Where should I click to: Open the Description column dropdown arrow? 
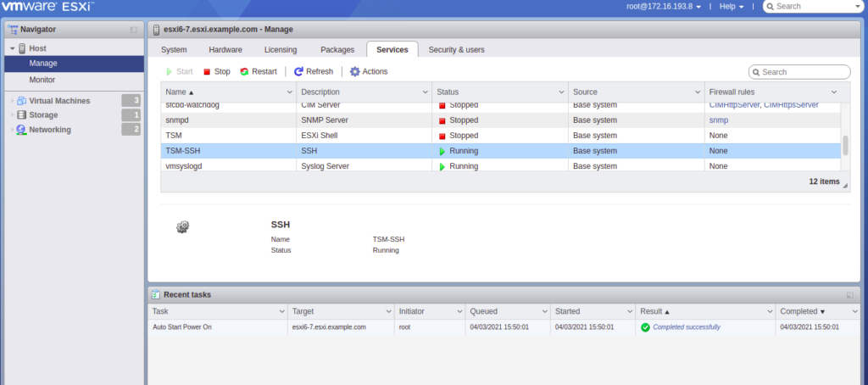point(426,92)
